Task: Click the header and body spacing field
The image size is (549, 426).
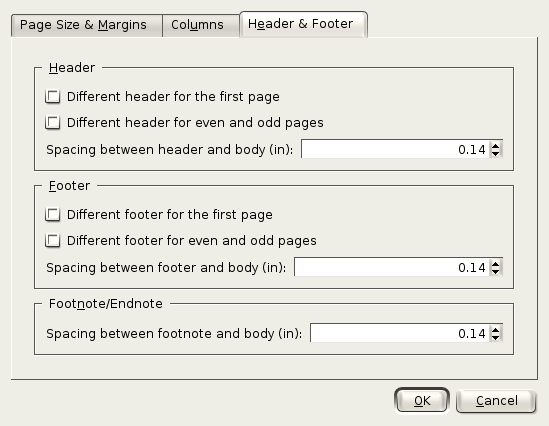Action: (x=395, y=149)
